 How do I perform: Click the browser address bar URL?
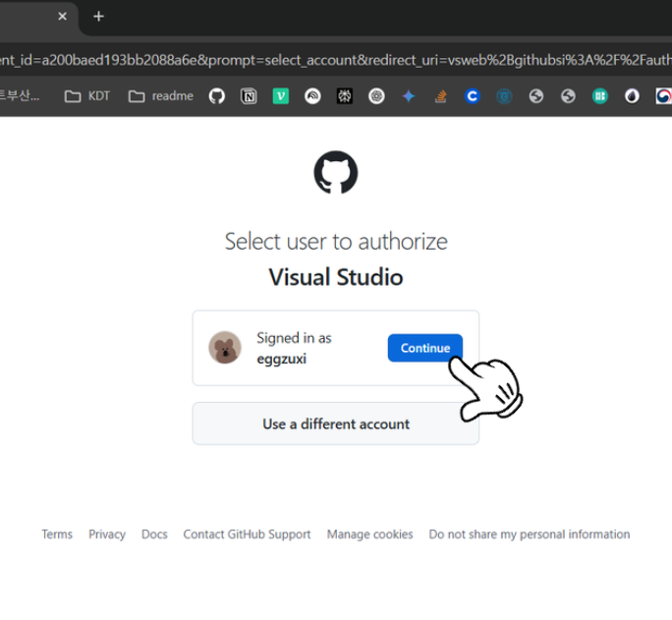pos(336,60)
